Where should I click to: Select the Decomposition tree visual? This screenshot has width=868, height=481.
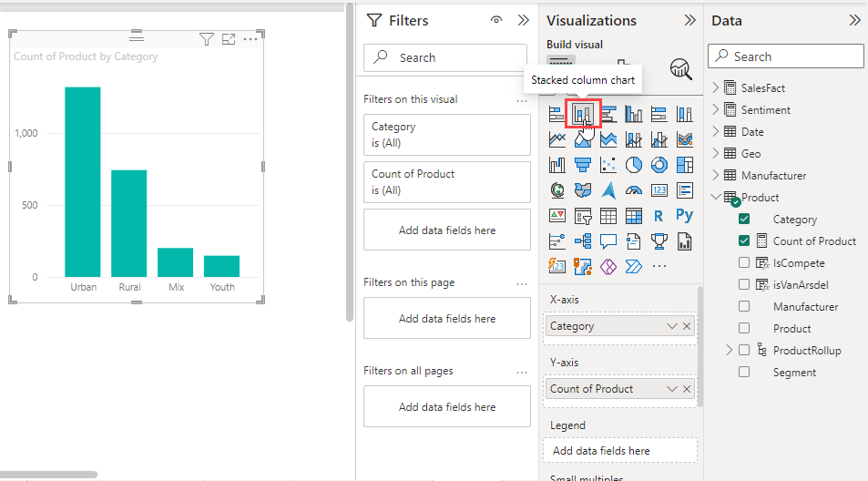582,241
